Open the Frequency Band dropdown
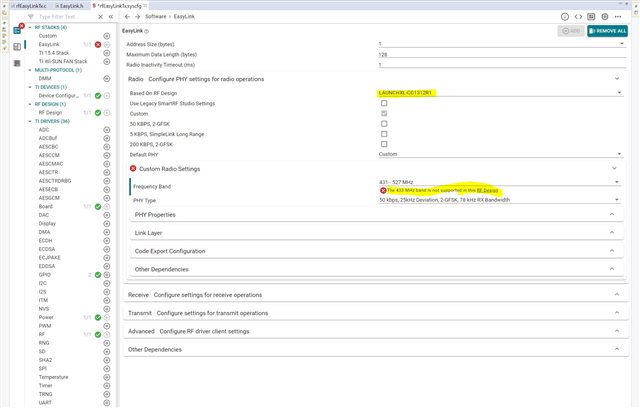Viewport: 640px width, 408px height. coord(500,180)
